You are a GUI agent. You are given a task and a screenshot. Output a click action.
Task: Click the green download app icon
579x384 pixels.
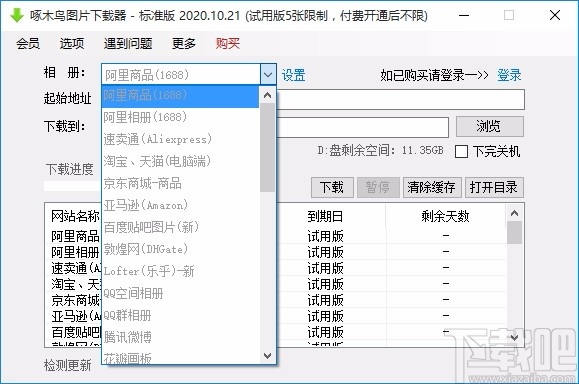[x=16, y=15]
